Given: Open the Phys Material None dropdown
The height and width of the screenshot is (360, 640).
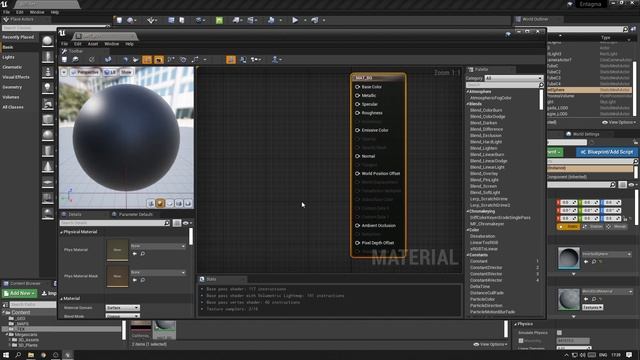Looking at the screenshot, I should 158,246.
